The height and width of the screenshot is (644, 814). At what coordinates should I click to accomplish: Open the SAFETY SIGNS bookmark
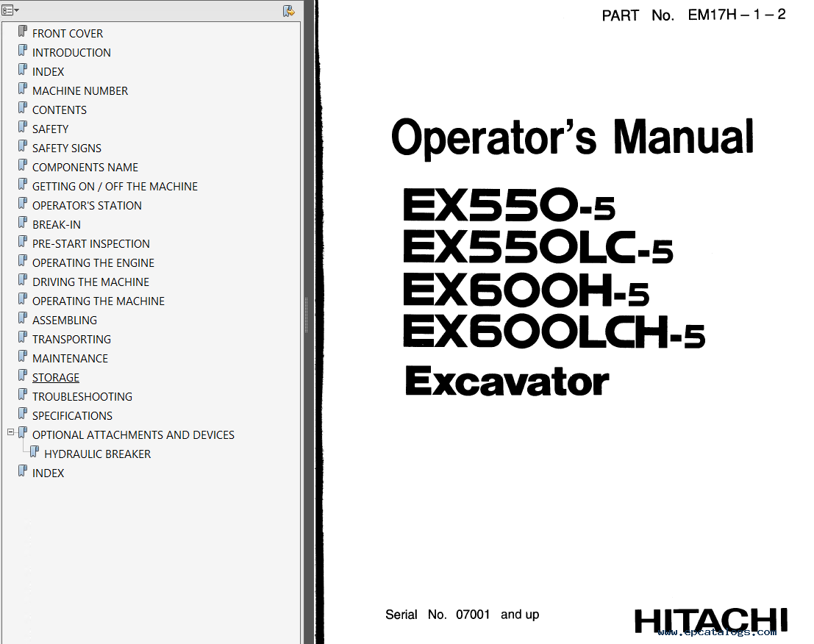pos(67,149)
